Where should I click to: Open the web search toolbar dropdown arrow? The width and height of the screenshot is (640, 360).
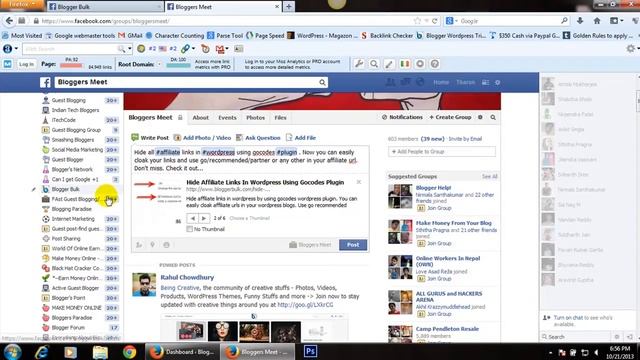(x=130, y=49)
